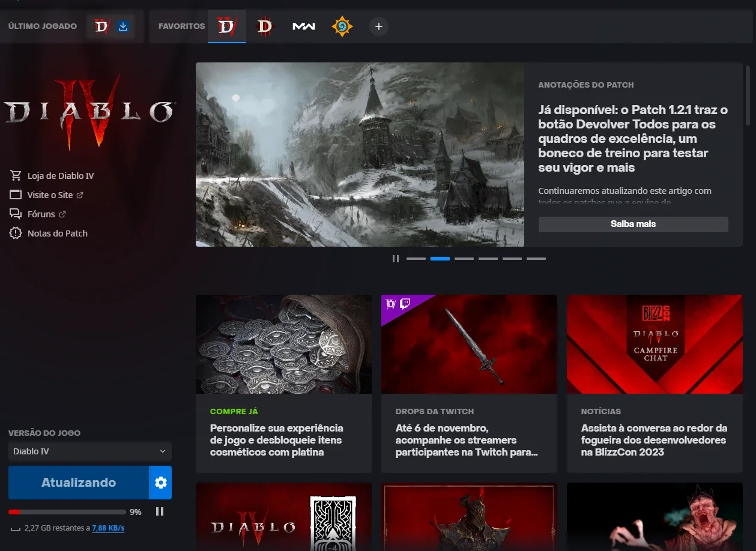This screenshot has width=756, height=551.
Task: Open the Modern Warfare favorite icon
Action: 304,26
